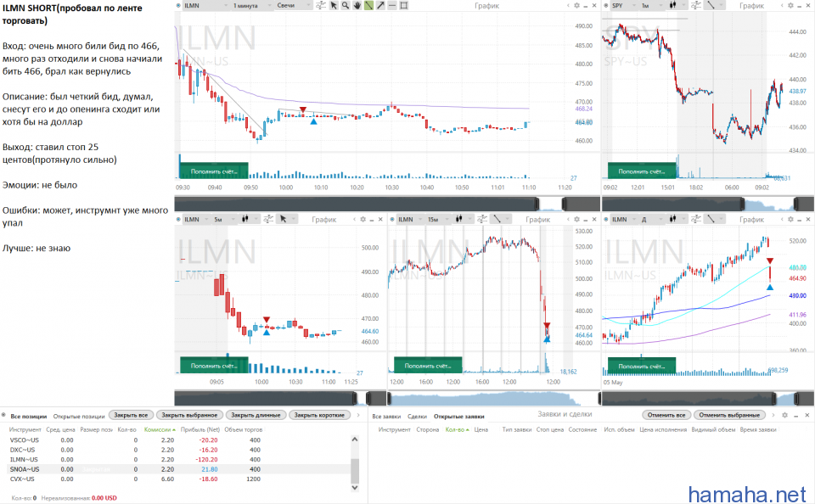The height and width of the screenshot is (504, 815).
Task: Select the hand pan tool in ILMN 1-minute chart
Action: tap(357, 5)
